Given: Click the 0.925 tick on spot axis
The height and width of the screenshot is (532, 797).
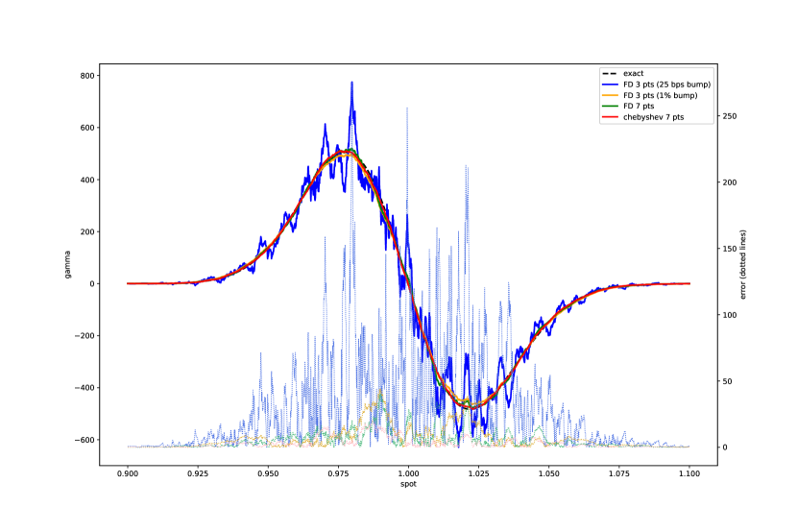Looking at the screenshot, I should coord(198,473).
